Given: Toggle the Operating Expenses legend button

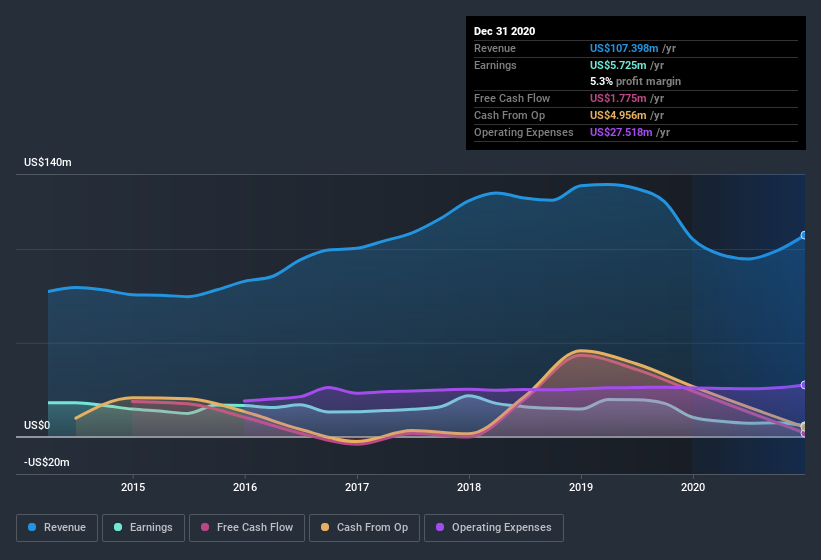Looking at the screenshot, I should pyautogui.click(x=494, y=528).
